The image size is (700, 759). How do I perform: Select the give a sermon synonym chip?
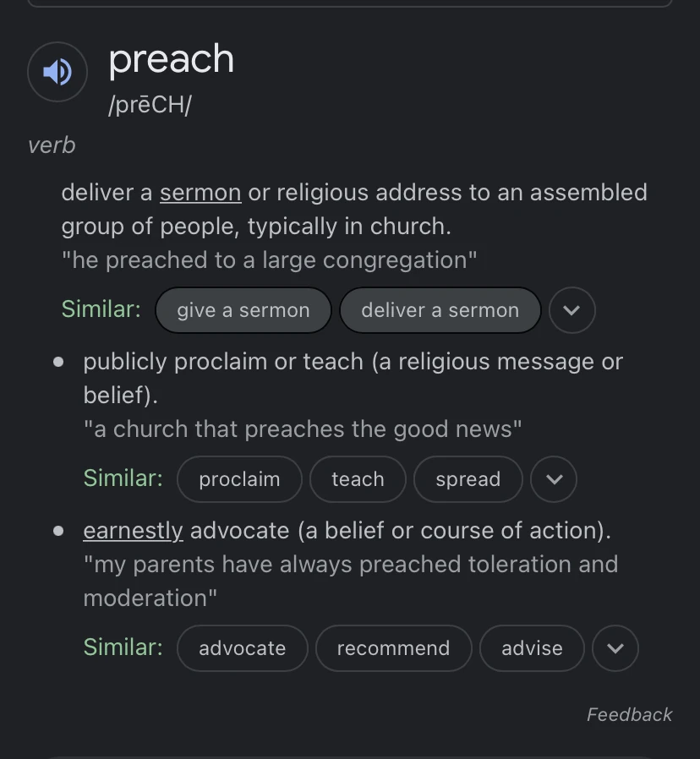tap(243, 310)
